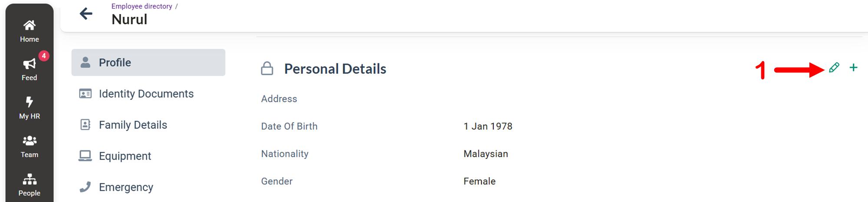This screenshot has width=868, height=202.
Task: Open the Feed megaphone icon
Action: click(30, 64)
